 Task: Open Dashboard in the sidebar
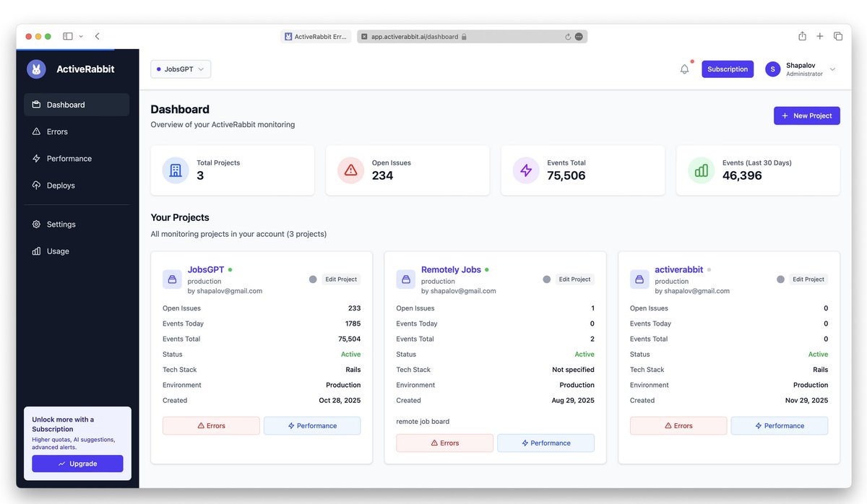[x=77, y=105]
